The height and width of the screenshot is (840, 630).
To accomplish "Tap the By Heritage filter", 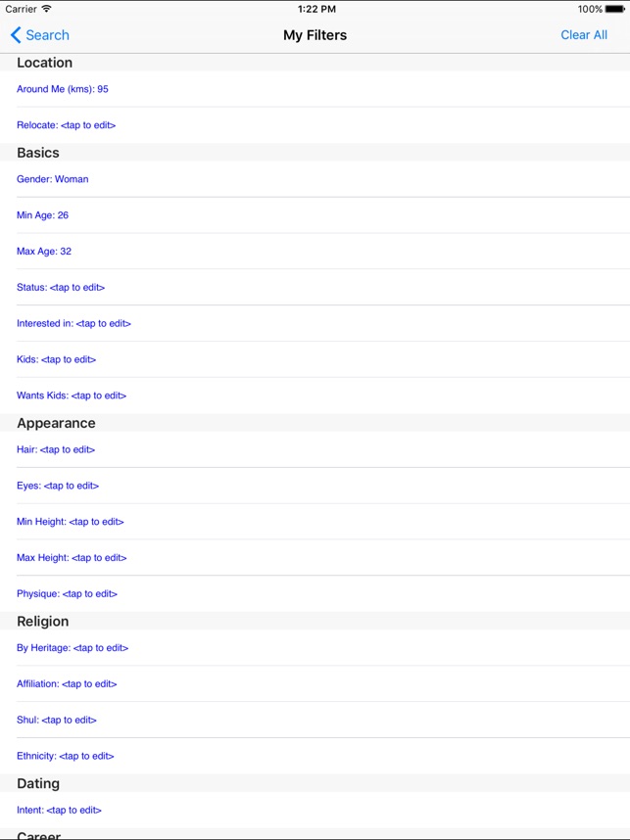I will 73,648.
